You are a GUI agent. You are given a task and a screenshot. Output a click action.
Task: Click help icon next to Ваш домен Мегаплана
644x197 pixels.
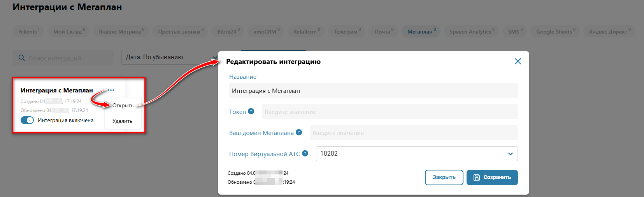[x=299, y=132]
